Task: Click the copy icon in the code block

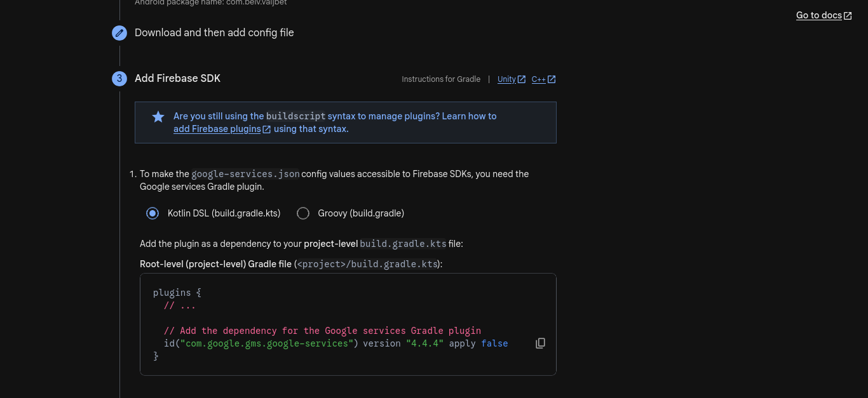Action: pos(540,343)
